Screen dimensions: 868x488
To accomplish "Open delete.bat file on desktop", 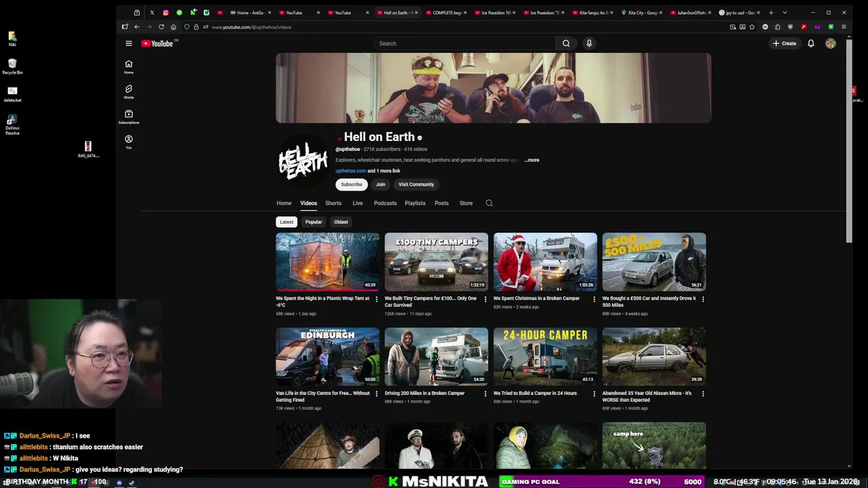I will (12, 94).
